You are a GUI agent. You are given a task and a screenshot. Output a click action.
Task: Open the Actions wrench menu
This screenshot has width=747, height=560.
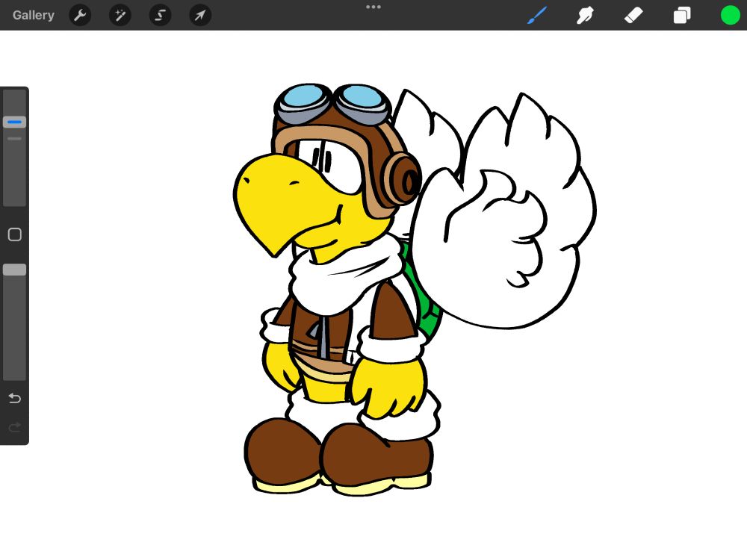80,15
